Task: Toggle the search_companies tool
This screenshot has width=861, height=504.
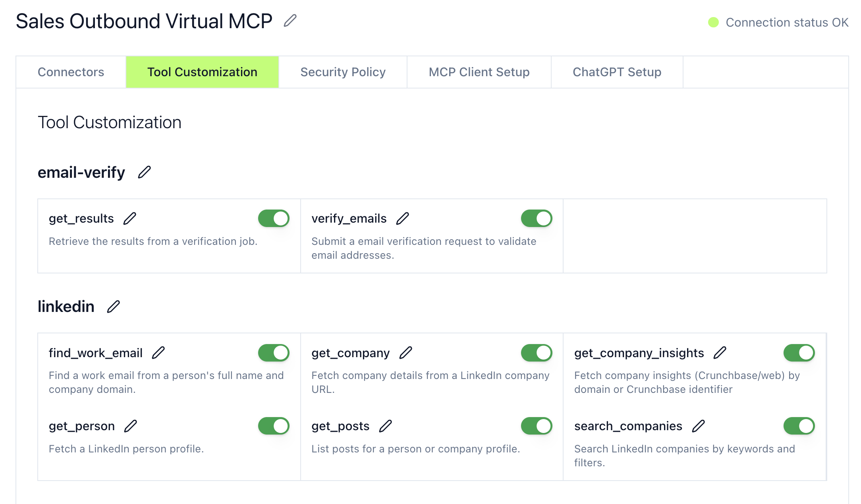Action: [799, 425]
